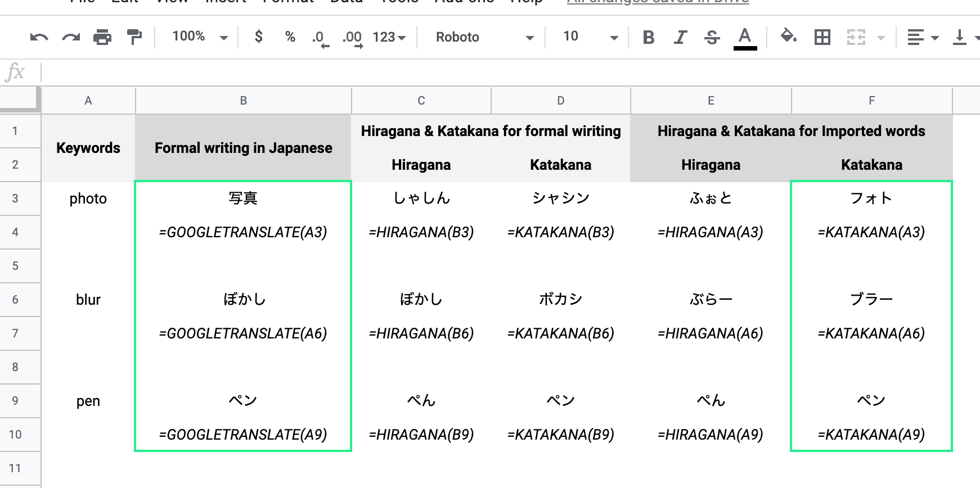The image size is (980, 488).
Task: Select cell showing =GOOGLETRANSLATE(A3)
Action: [244, 232]
